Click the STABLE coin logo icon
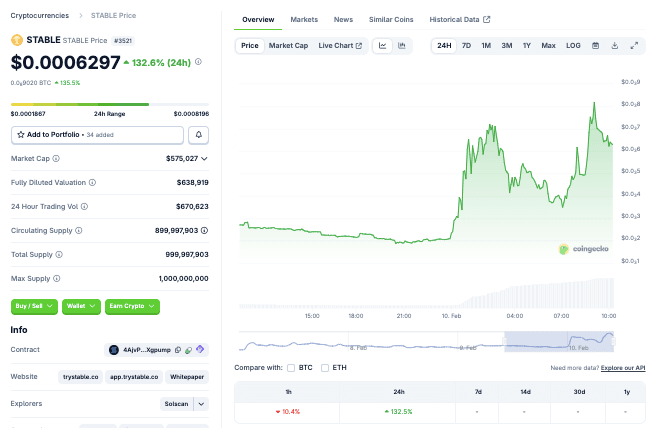 point(16,40)
